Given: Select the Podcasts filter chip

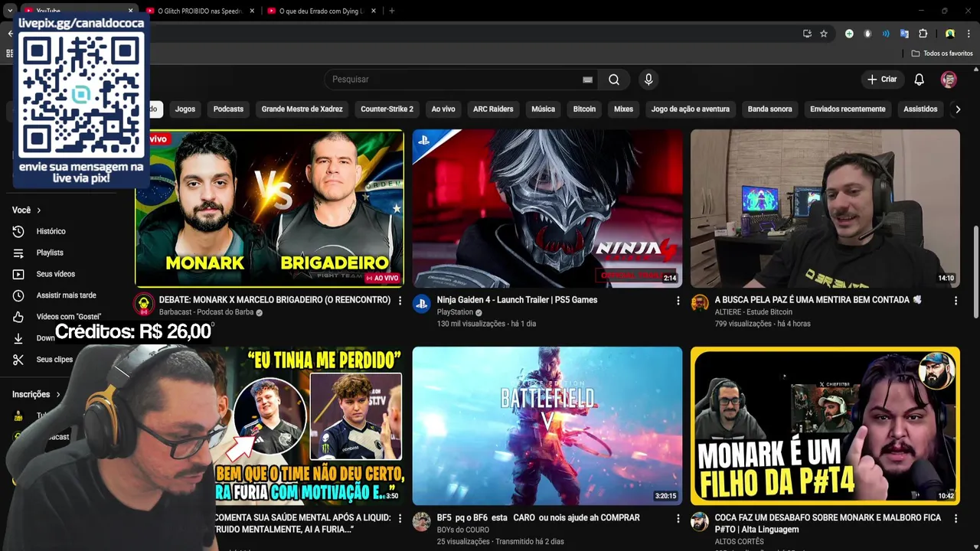Looking at the screenshot, I should click(x=228, y=109).
